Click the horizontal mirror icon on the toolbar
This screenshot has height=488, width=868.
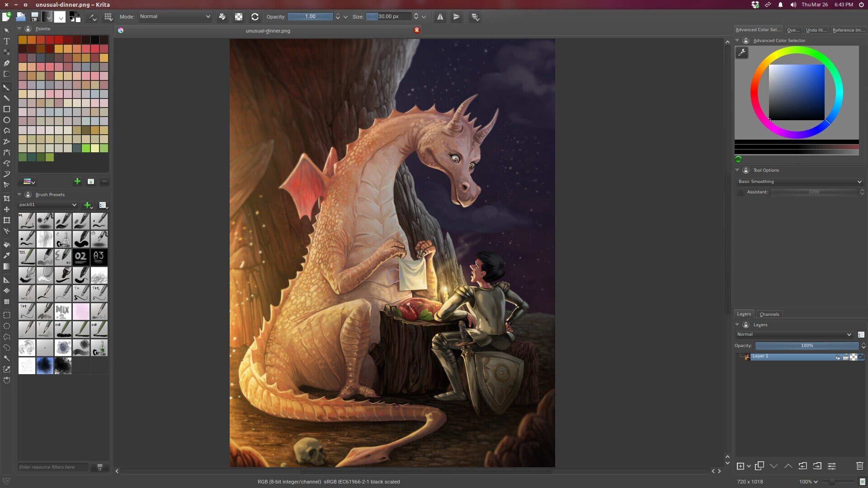[x=441, y=17]
